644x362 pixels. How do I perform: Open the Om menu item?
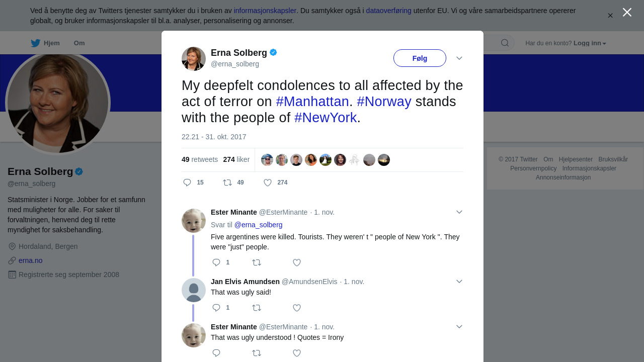79,43
